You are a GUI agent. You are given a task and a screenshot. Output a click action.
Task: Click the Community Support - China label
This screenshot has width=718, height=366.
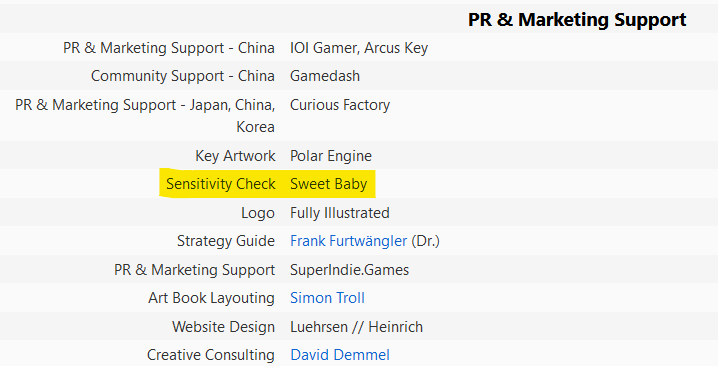pyautogui.click(x=183, y=76)
